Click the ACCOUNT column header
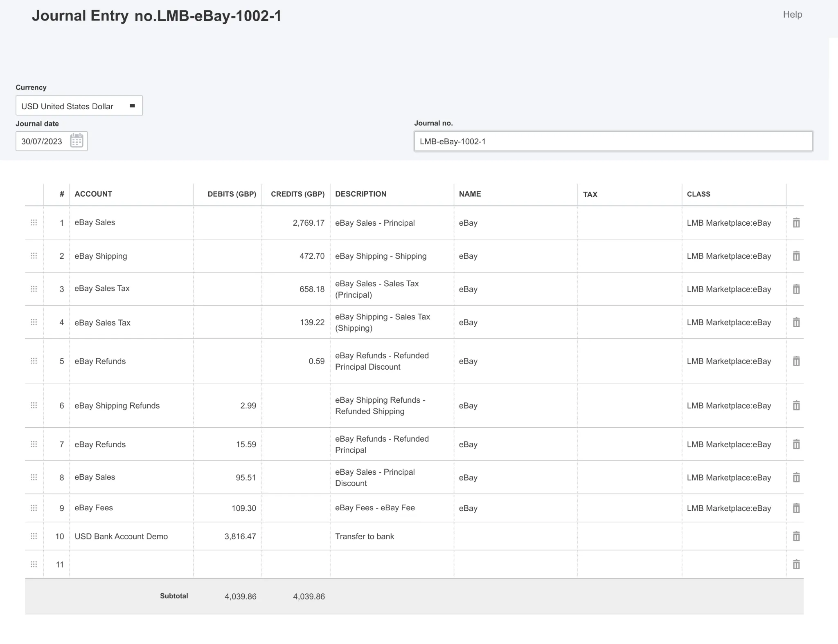 (93, 194)
